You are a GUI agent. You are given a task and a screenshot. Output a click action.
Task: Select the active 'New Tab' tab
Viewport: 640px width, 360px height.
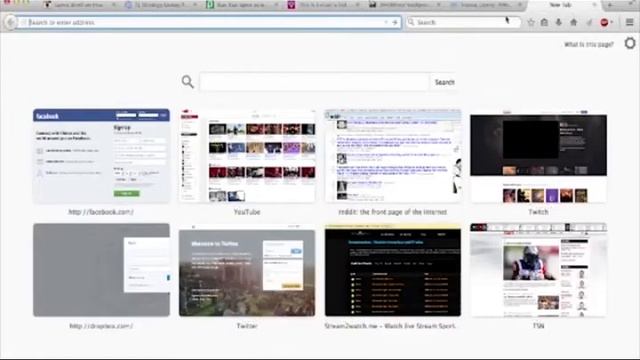coord(563,5)
